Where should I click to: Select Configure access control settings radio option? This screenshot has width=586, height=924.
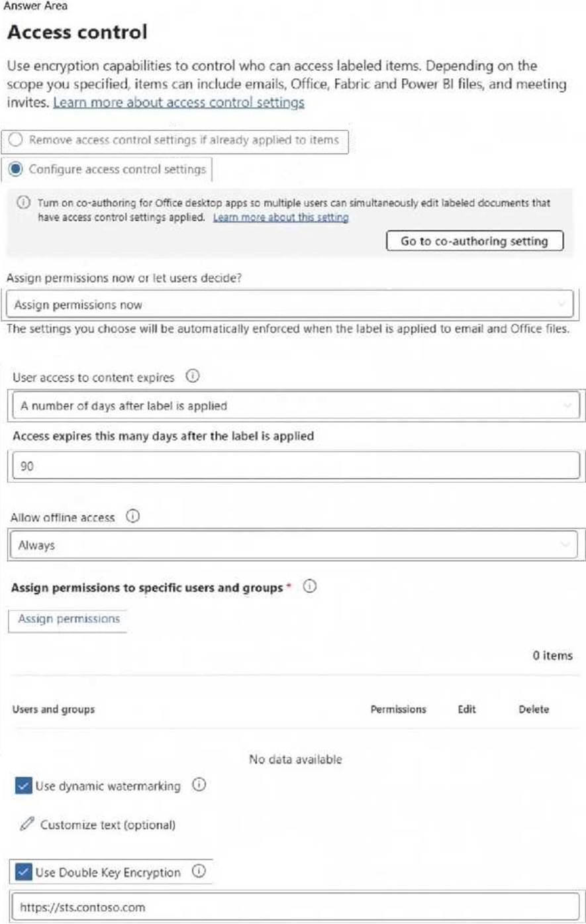(17, 170)
